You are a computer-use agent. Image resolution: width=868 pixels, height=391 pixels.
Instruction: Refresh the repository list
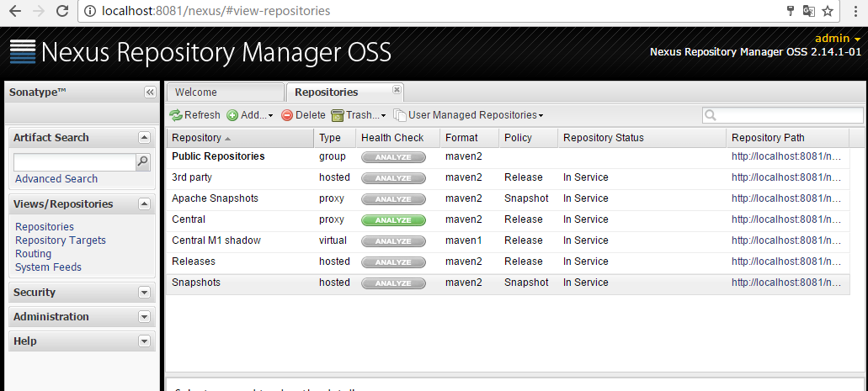pos(194,115)
